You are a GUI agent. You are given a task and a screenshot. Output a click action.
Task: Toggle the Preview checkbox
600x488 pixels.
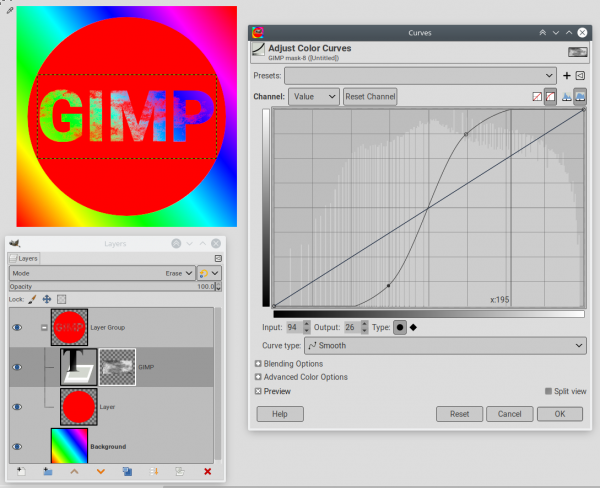pos(258,391)
